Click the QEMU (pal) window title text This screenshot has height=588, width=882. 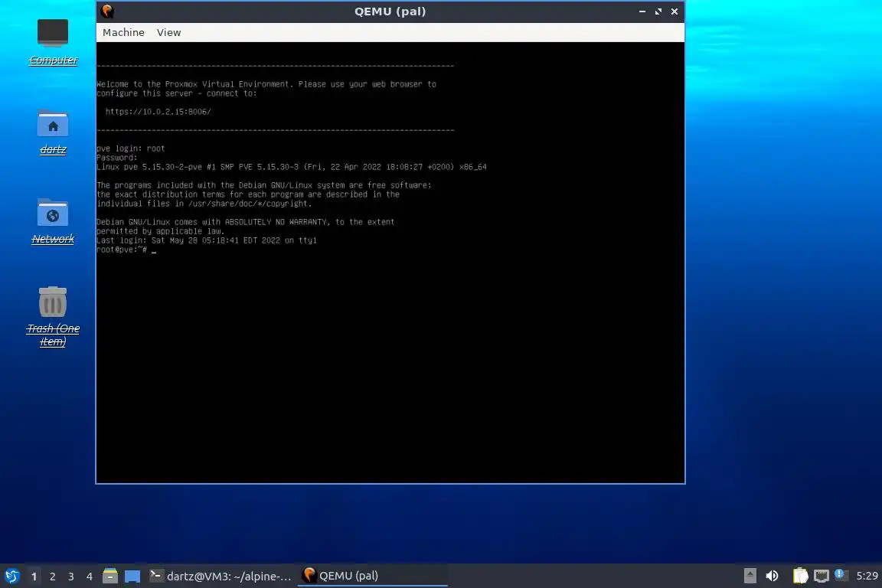pos(390,11)
